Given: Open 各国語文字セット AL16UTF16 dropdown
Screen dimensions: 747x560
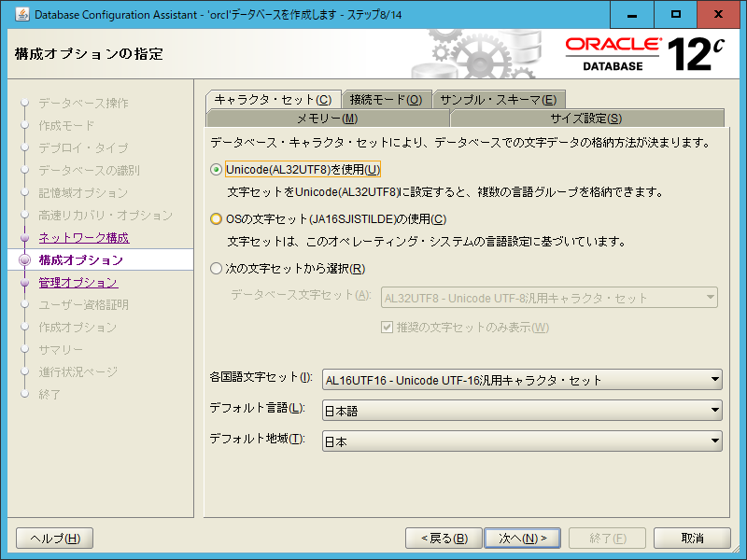Looking at the screenshot, I should point(522,380).
